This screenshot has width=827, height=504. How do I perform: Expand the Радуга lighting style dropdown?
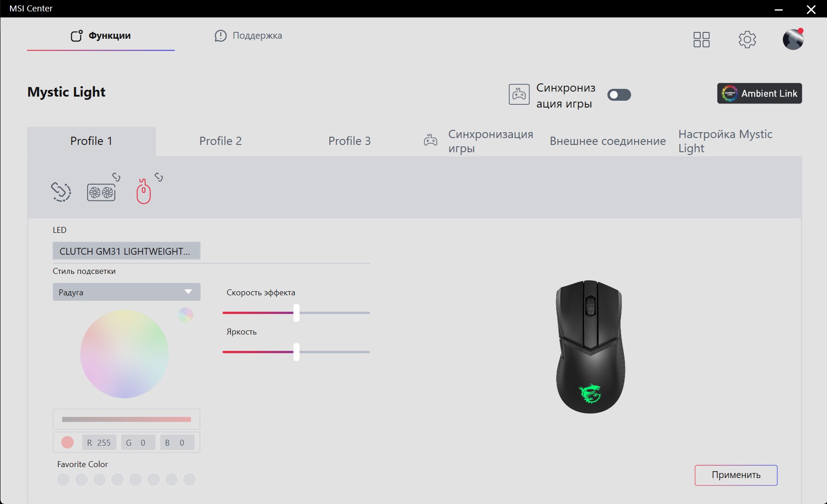(x=126, y=292)
